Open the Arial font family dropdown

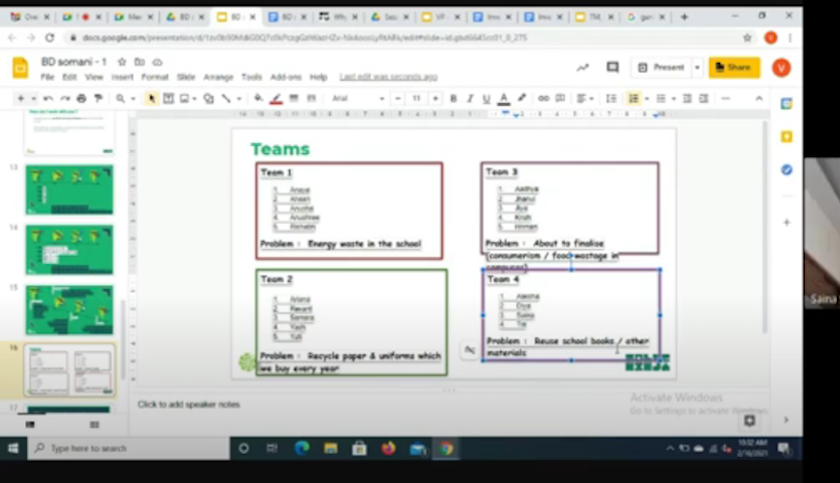357,99
